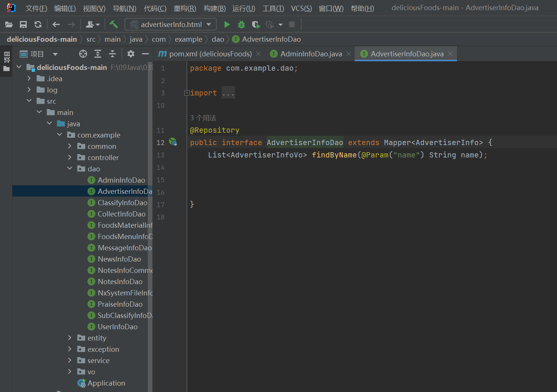
Task: Click the gutter implementation icon on line 12
Action: click(173, 142)
